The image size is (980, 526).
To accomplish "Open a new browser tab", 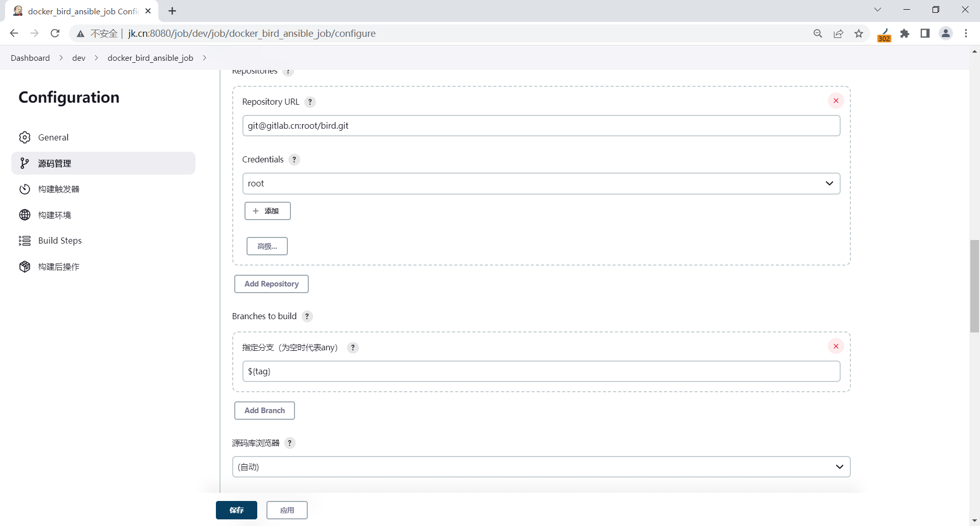I will [x=173, y=11].
